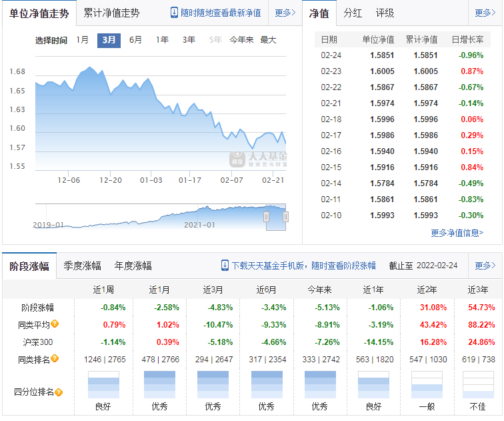Click the phone download icon before 下载天天基金手机版
This screenshot has width=504, height=421.
225,266
